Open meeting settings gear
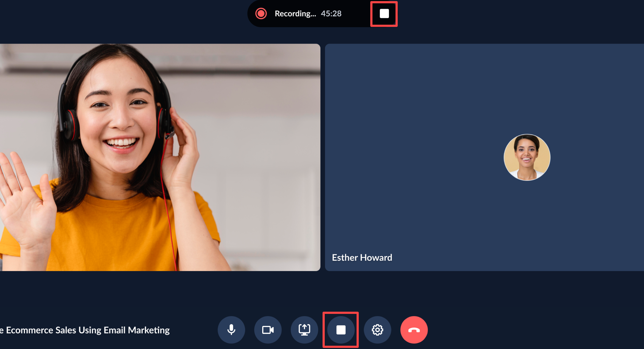The width and height of the screenshot is (644, 349). (x=377, y=330)
